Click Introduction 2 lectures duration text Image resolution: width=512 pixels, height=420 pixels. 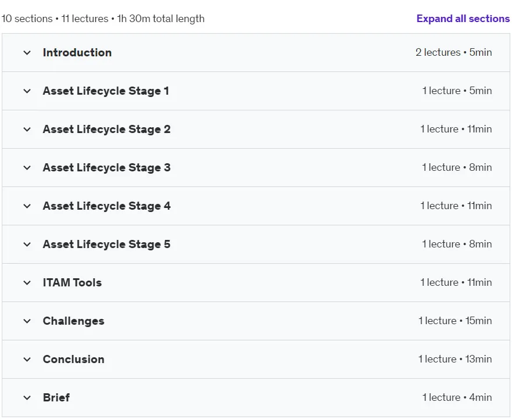click(454, 52)
